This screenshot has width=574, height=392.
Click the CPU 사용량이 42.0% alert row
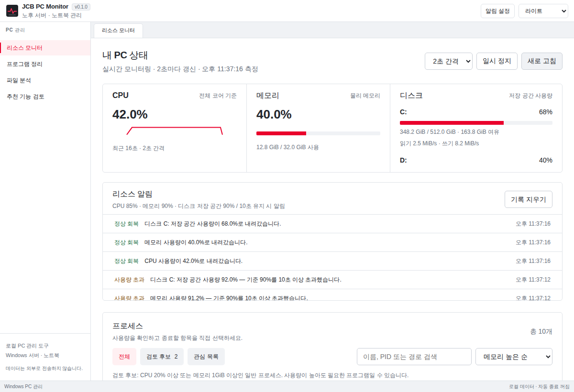tap(332, 261)
